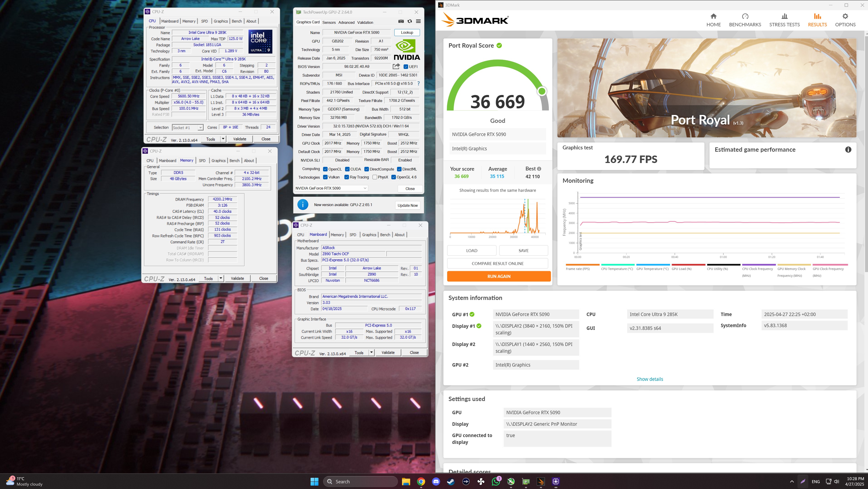Switch to Graphics tab in CPU-Z Mainboard window
Viewport: 868px width, 489px height.
coord(369,235)
